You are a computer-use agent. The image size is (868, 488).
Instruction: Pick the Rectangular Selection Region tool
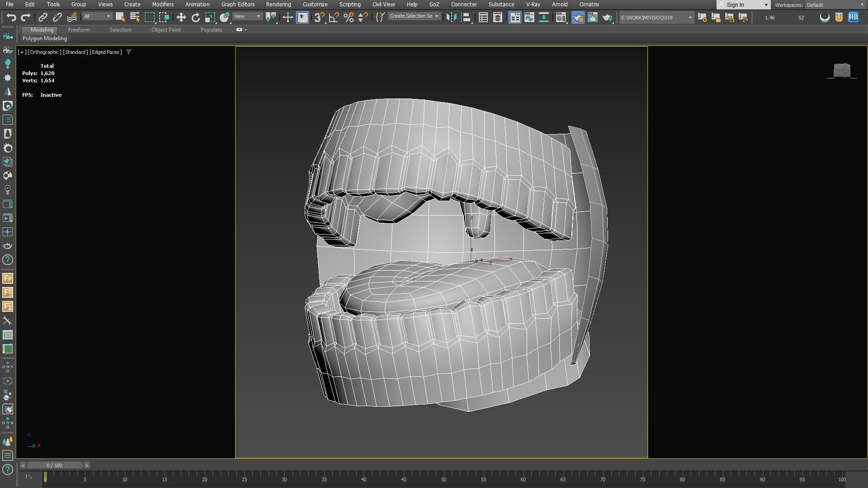tap(149, 18)
